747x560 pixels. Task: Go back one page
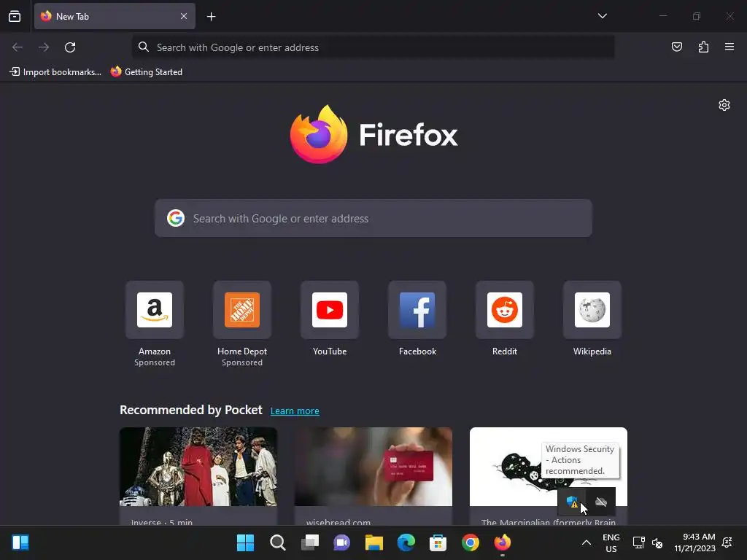coord(18,47)
